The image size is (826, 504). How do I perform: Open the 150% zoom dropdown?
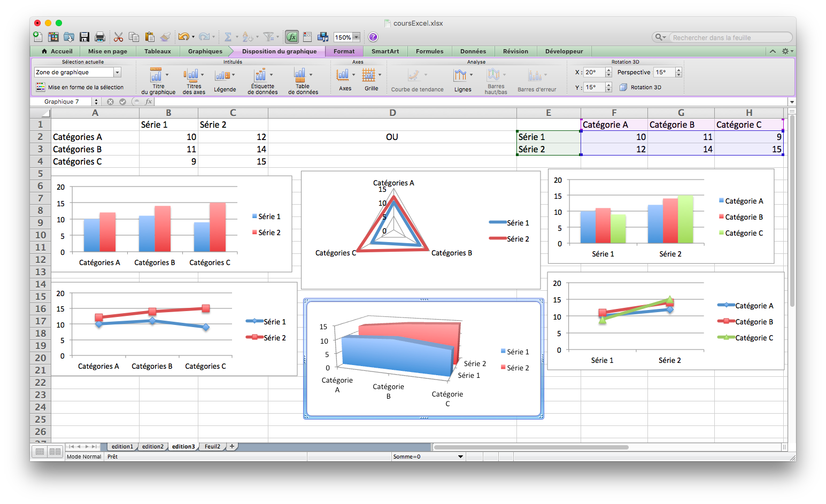coord(356,37)
